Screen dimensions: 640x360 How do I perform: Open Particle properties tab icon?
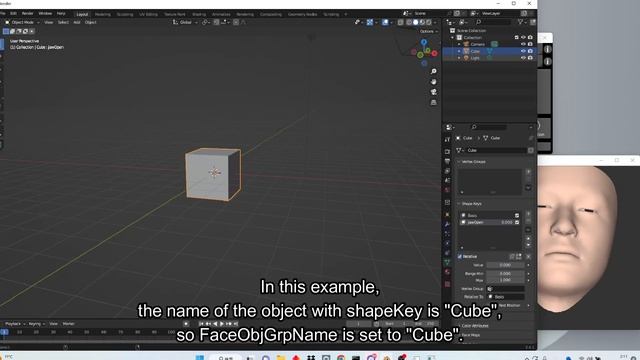447,234
